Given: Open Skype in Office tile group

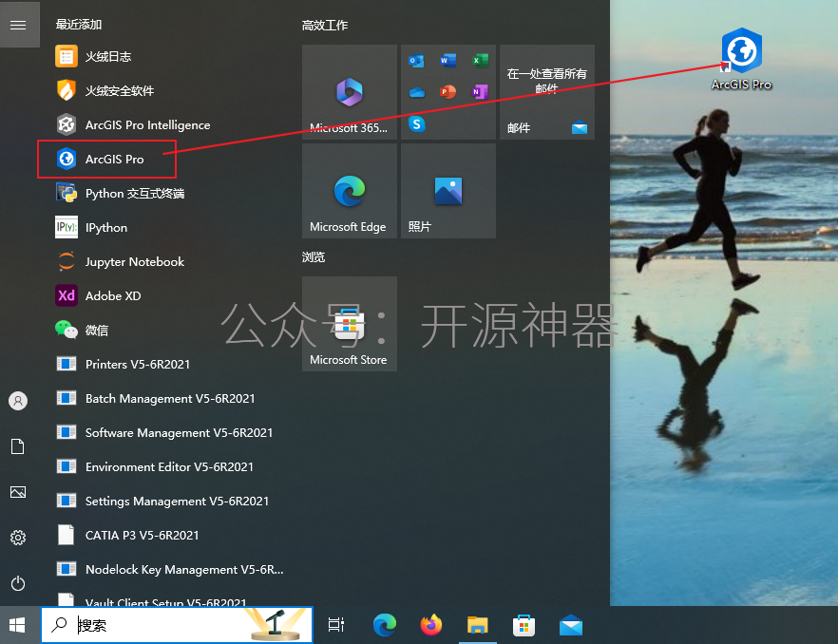Looking at the screenshot, I should click(417, 124).
